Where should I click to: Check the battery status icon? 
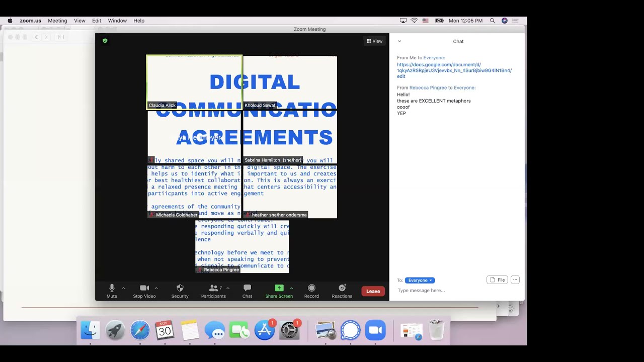click(439, 21)
